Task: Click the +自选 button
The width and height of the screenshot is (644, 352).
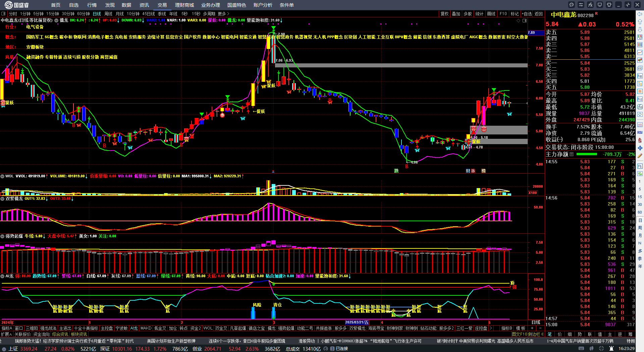Action: pos(527,14)
